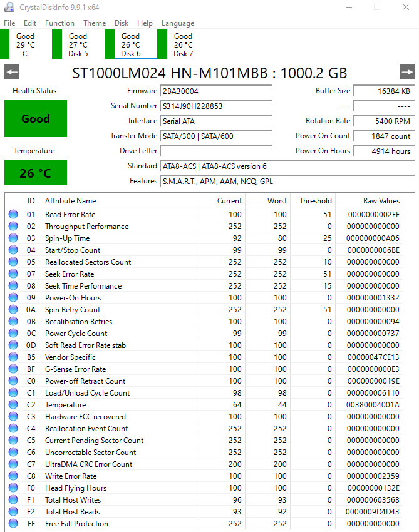Select the Total Host Writes row name
The image size is (419, 532).
click(73, 500)
